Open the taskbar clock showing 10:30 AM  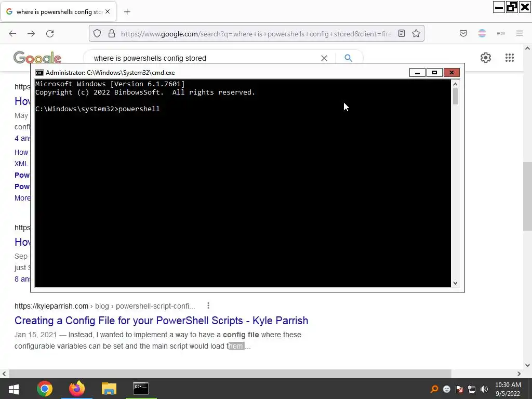pos(508,389)
